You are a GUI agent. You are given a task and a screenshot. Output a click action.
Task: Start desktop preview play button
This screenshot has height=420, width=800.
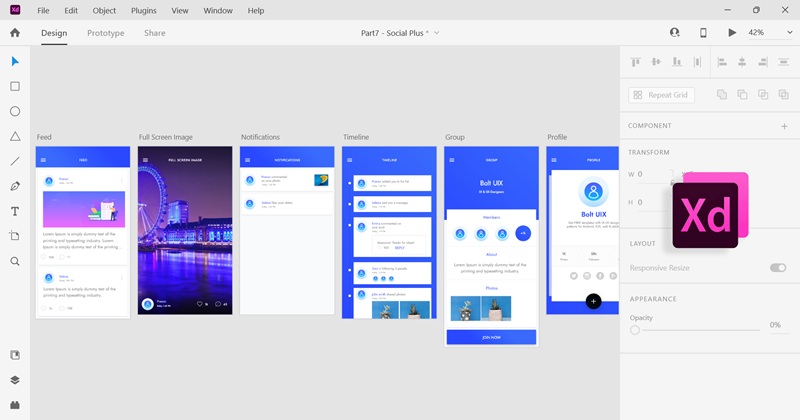tap(732, 33)
